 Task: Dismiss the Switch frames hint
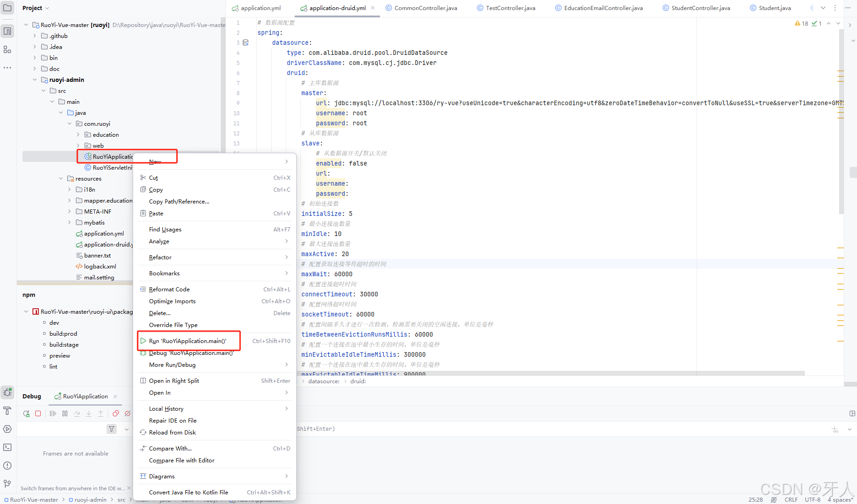pos(129,488)
